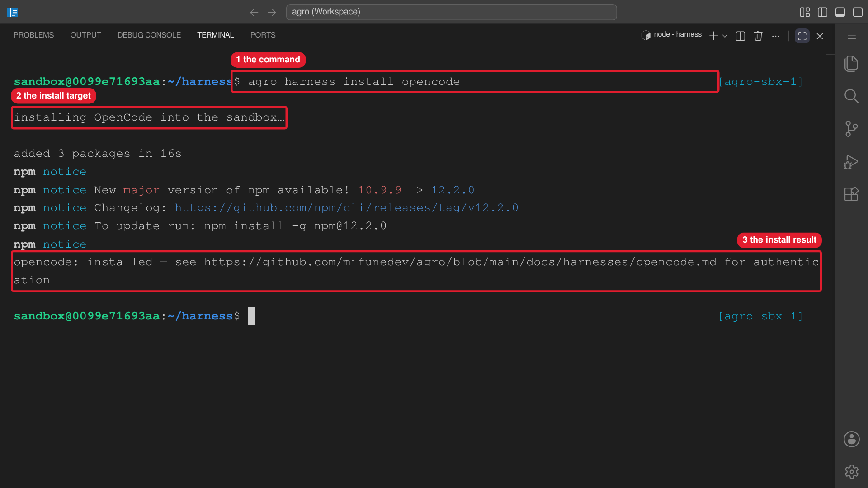
Task: Click the 'added 3 packages in 16s' line
Action: pyautogui.click(x=98, y=154)
